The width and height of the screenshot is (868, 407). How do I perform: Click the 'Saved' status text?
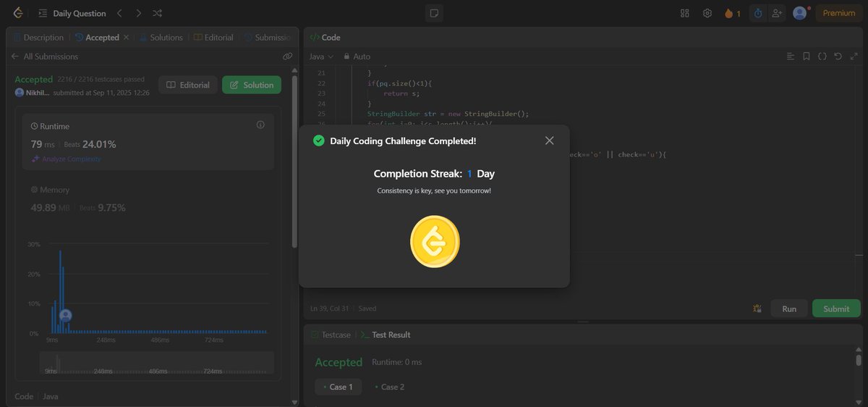[367, 309]
